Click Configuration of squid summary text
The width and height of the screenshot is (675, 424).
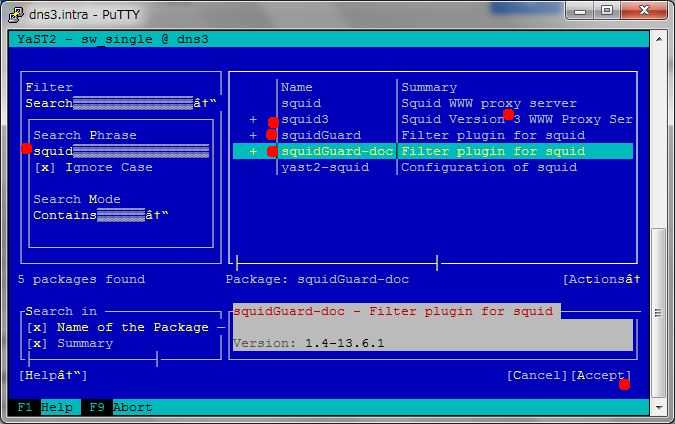(489, 167)
